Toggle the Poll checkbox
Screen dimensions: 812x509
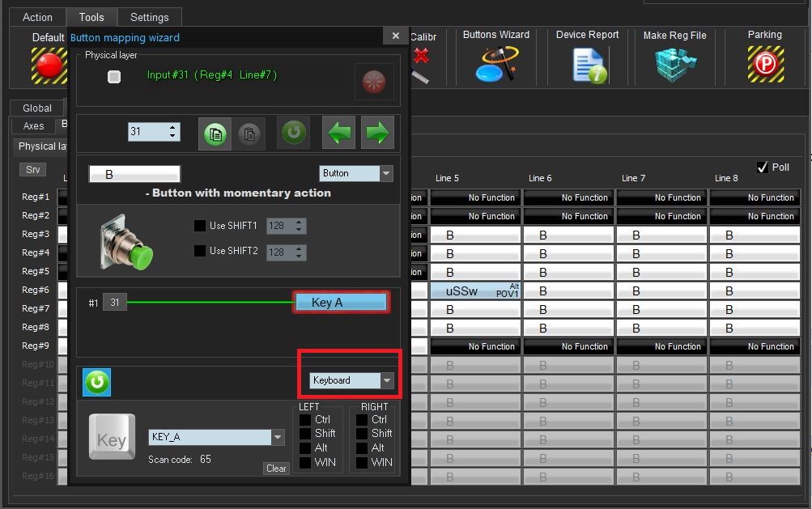point(762,168)
